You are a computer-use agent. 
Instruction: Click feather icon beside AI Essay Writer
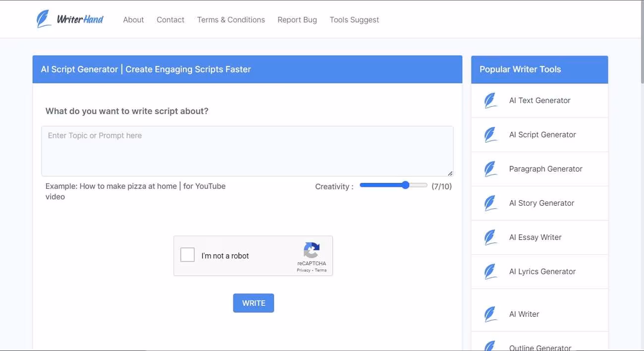coord(490,237)
